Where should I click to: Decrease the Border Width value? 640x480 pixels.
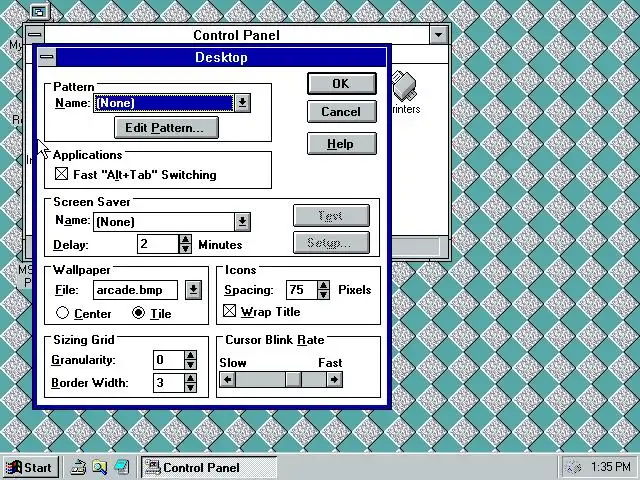[190, 387]
